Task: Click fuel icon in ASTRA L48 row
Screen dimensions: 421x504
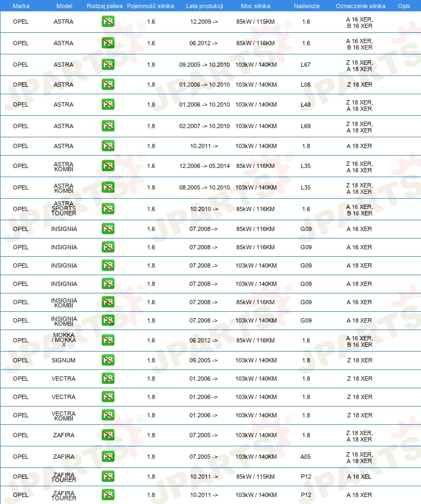Action: (x=108, y=104)
